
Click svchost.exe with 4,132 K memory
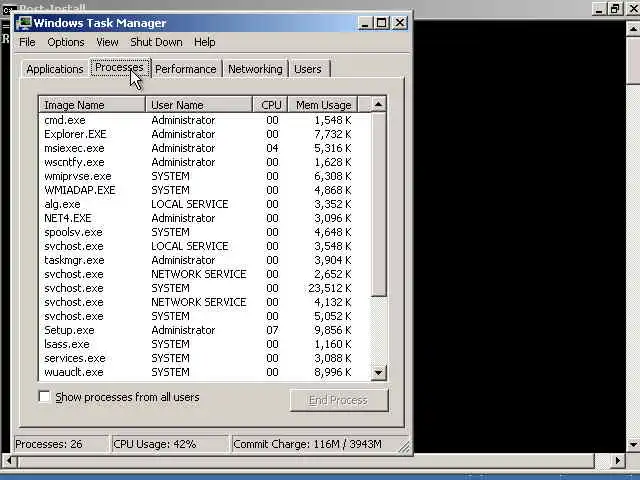point(204,302)
